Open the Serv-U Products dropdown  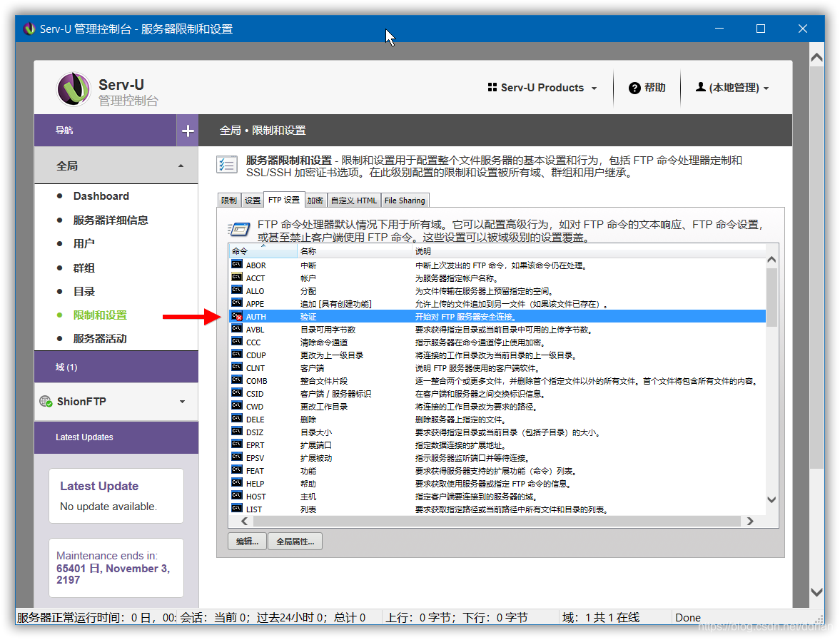[542, 88]
